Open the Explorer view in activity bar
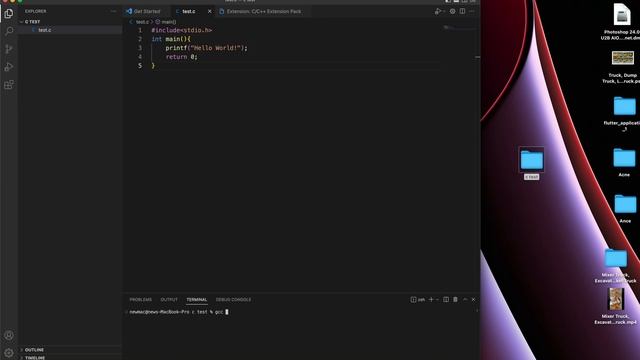This screenshot has height=360, width=640. pos(9,13)
